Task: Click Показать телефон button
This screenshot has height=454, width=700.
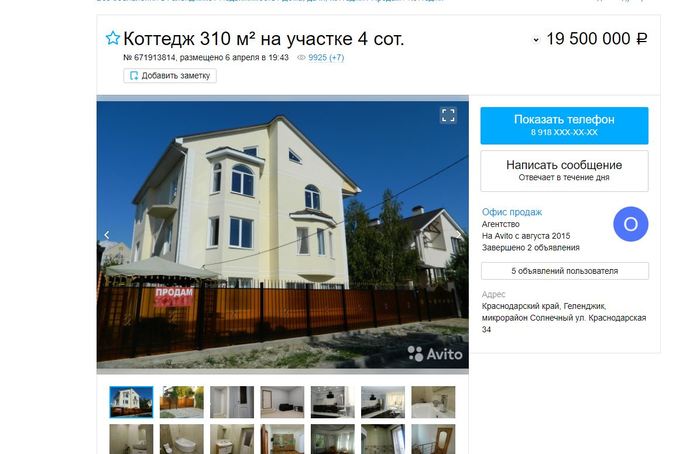Action: 564,125
